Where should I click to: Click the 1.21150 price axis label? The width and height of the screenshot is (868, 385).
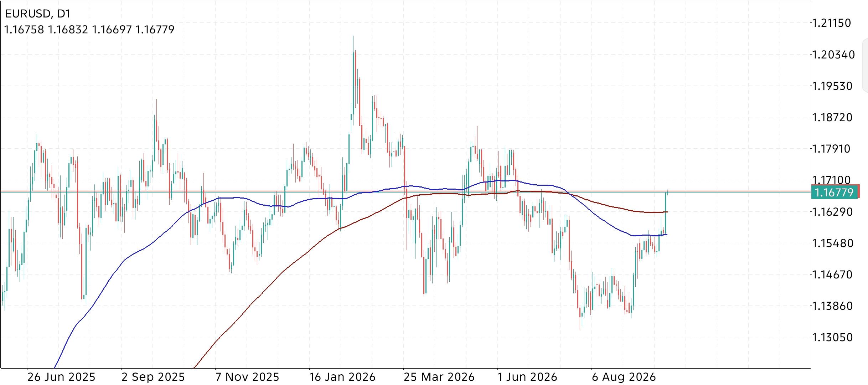click(x=832, y=23)
